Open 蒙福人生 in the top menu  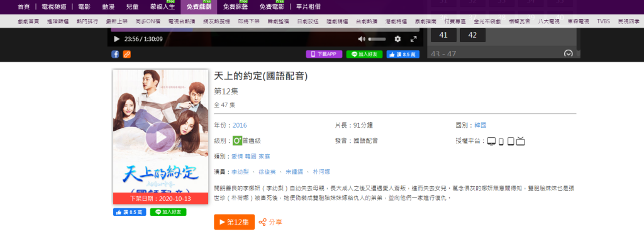coord(163,7)
